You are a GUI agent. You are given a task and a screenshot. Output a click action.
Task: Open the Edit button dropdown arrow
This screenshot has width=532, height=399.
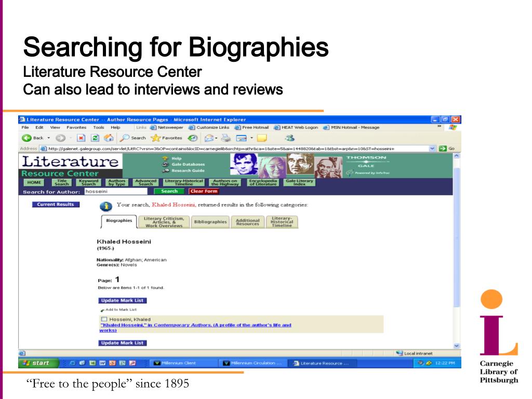[x=251, y=138]
